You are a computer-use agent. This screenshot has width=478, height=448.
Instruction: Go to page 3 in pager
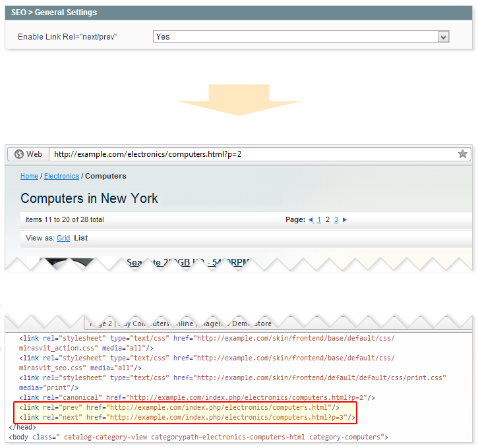tap(336, 220)
